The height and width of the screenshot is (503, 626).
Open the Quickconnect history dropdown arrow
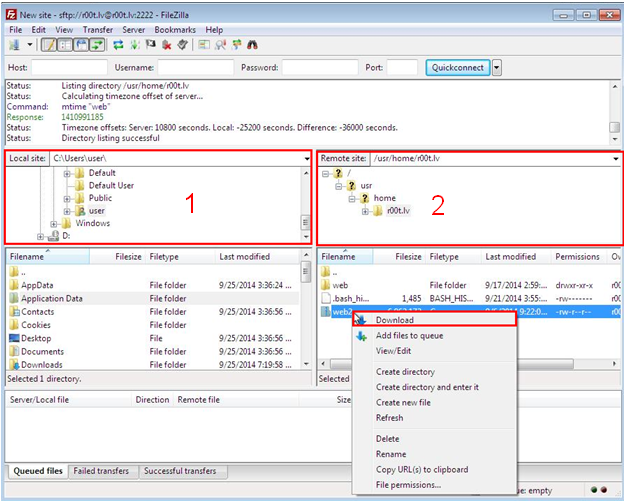497,68
